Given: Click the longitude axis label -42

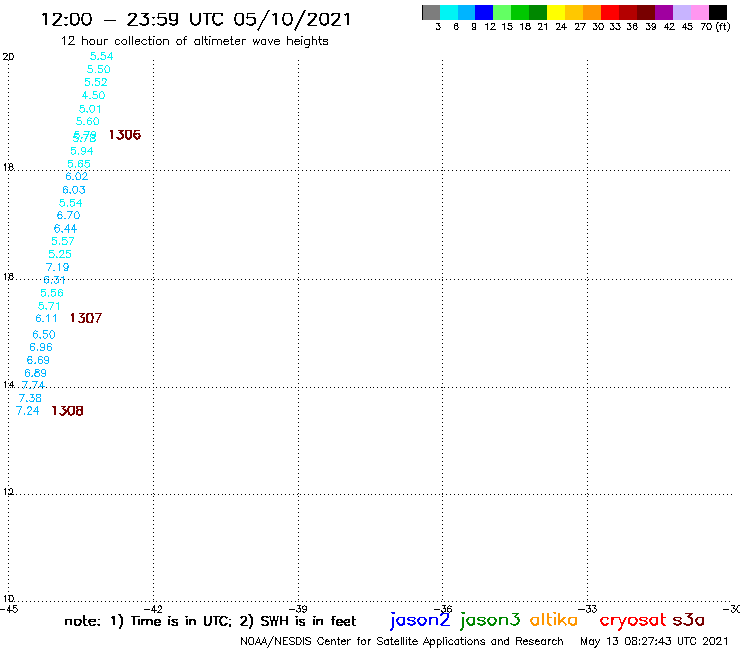Looking at the screenshot, I should pos(153,609).
